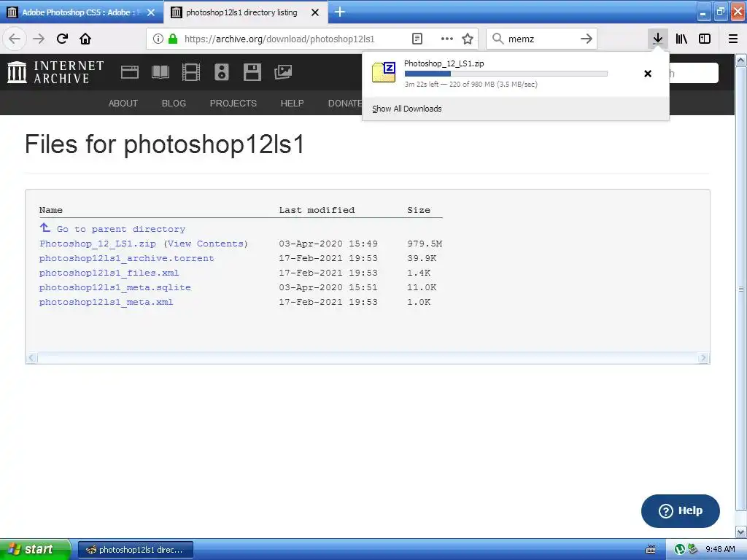The height and width of the screenshot is (560, 747).
Task: Open the Video film strip icon
Action: 191,72
